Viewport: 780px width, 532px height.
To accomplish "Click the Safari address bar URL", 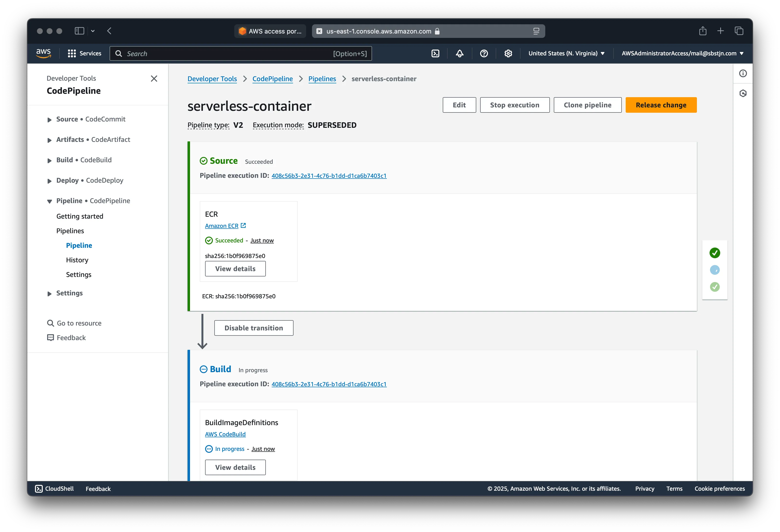I will click(x=379, y=31).
